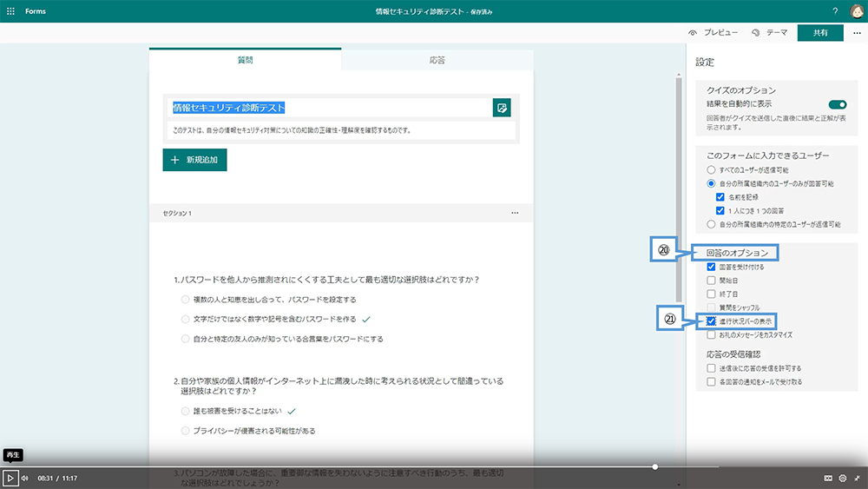Viewport: 868px width, 489px height.
Task: Enable お礼のメッセージをカスタマイズ checkbox
Action: tap(711, 335)
